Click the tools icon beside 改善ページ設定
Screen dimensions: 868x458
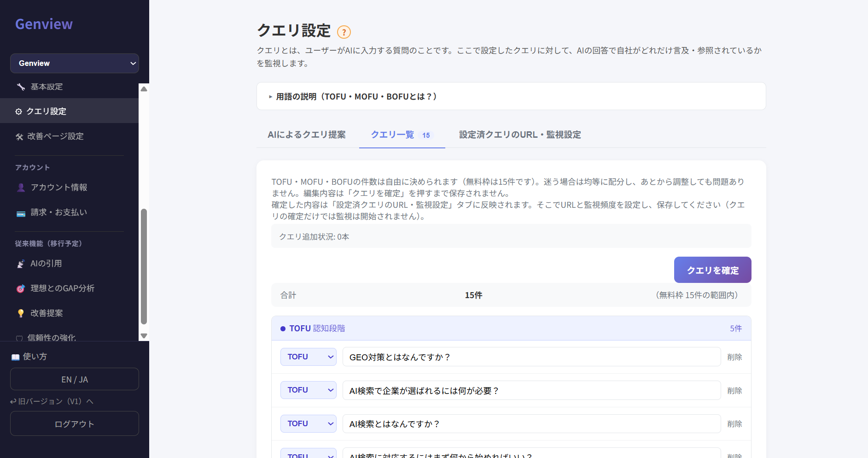pyautogui.click(x=19, y=136)
